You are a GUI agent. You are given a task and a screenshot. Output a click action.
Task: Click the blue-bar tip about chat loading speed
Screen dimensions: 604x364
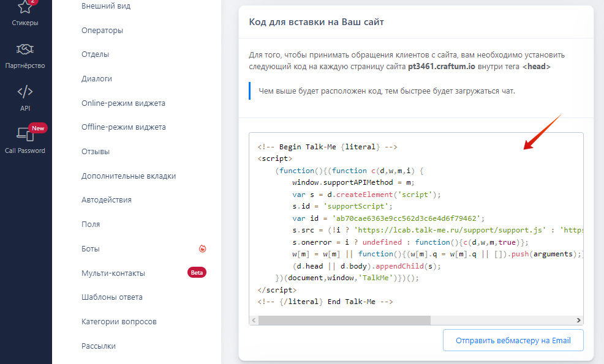[387, 91]
